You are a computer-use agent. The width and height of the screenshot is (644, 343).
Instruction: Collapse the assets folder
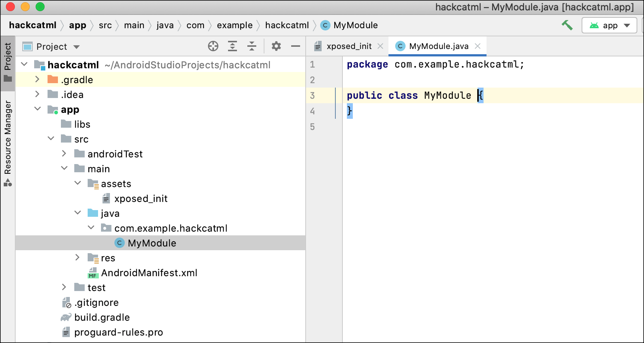click(x=78, y=183)
